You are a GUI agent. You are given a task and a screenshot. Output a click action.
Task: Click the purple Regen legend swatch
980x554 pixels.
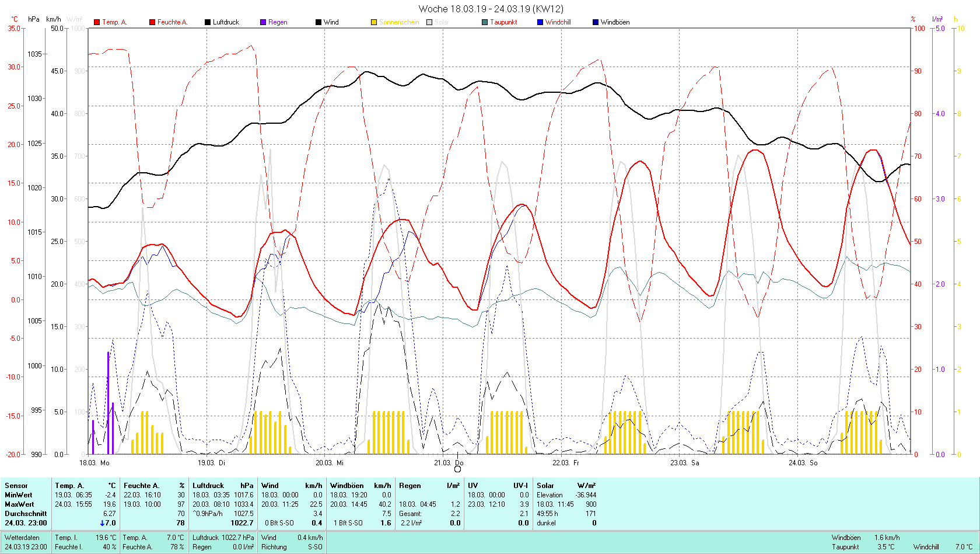pos(263,22)
